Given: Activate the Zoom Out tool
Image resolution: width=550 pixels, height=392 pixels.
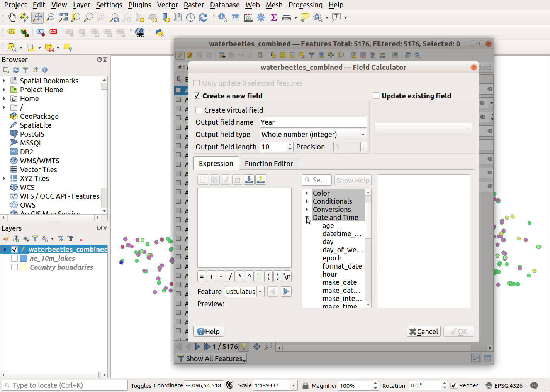Looking at the screenshot, I should (50, 17).
